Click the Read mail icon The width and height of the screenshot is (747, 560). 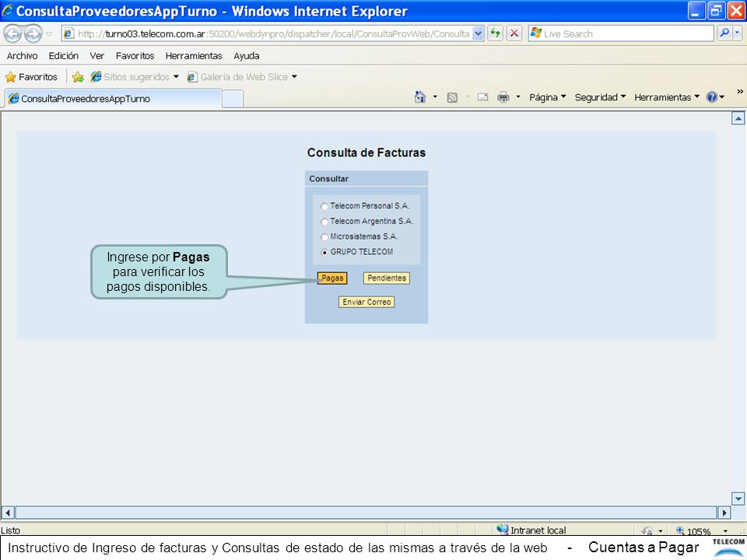coord(483,97)
